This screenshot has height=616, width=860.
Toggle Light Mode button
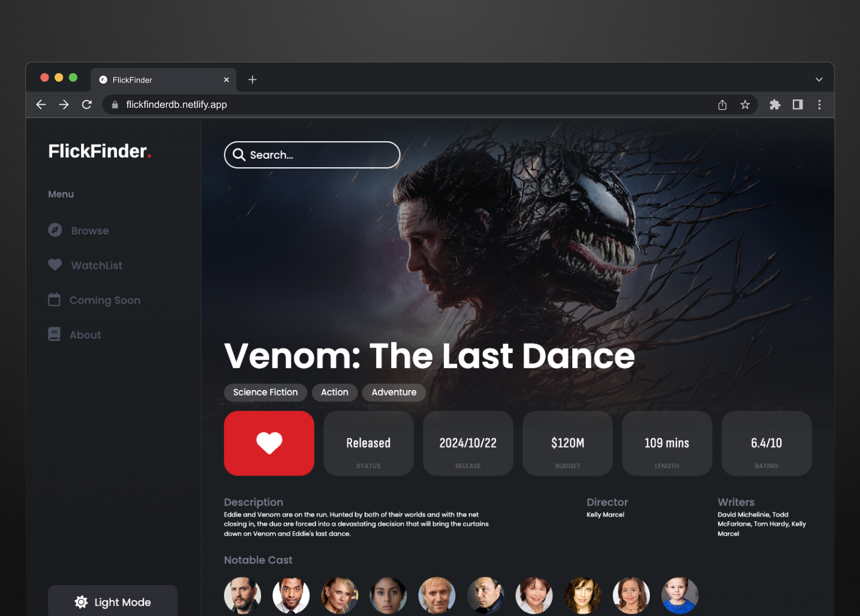click(113, 601)
